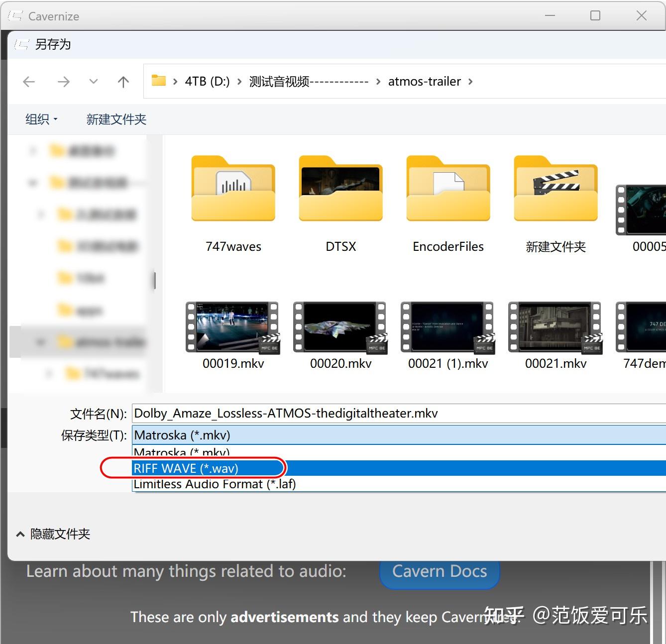
Task: Click the forward navigation arrow
Action: click(x=63, y=81)
